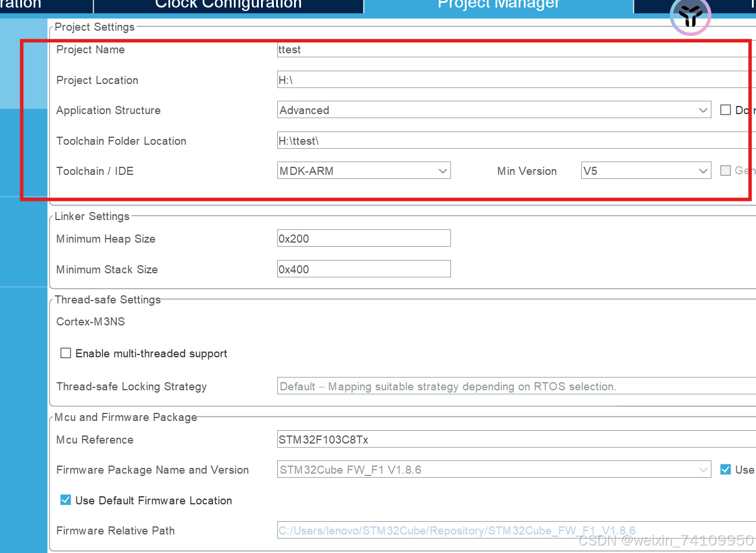This screenshot has height=553, width=756.
Task: Click the Firmware Relative Path field
Action: 516,530
